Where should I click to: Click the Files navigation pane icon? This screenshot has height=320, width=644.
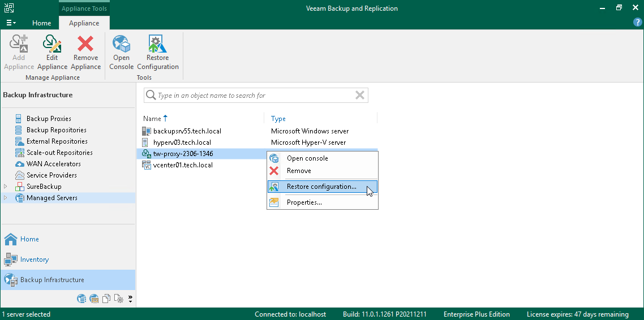tap(106, 299)
